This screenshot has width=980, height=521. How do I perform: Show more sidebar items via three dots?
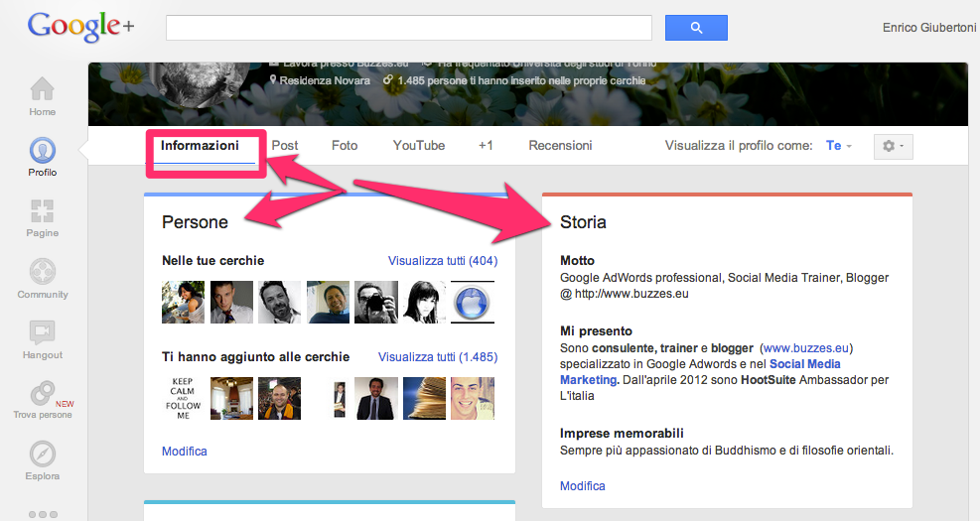pos(43,514)
